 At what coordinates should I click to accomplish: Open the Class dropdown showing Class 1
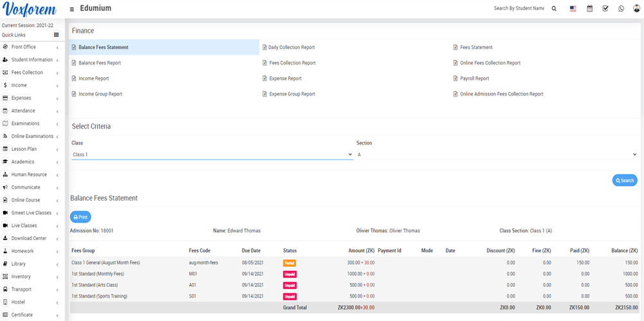(212, 154)
